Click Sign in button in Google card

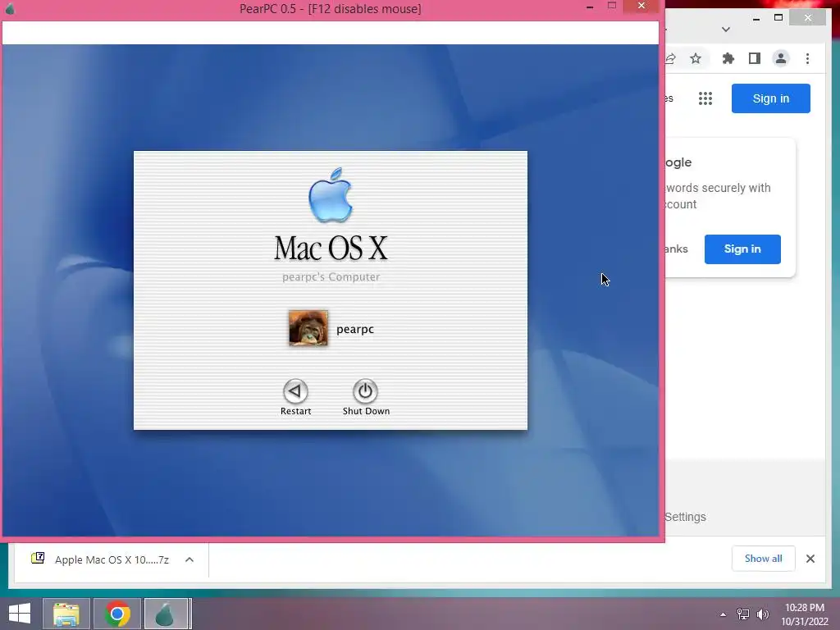742,249
